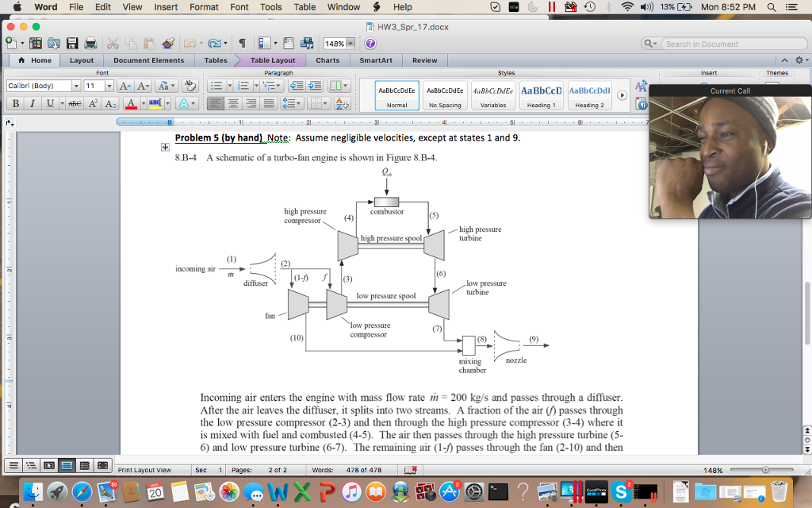
Task: Open the font size 11 dropdown
Action: pos(109,86)
